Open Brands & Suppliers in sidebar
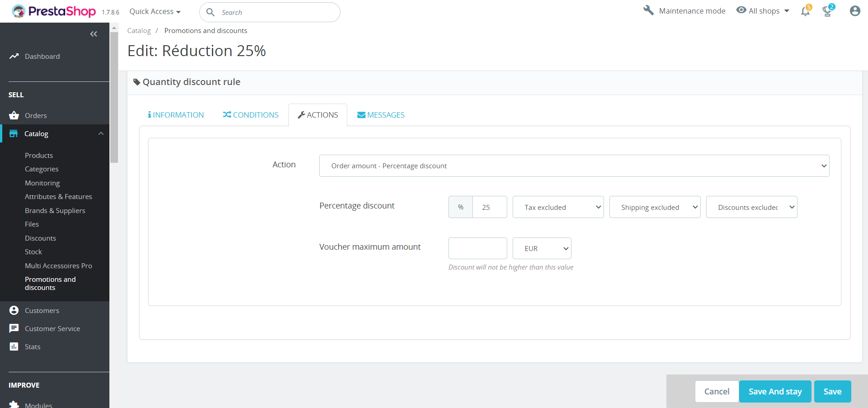 (55, 210)
